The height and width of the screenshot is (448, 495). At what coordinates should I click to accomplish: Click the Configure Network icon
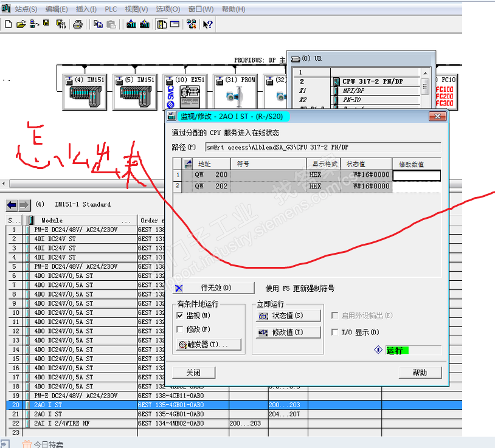[x=192, y=24]
